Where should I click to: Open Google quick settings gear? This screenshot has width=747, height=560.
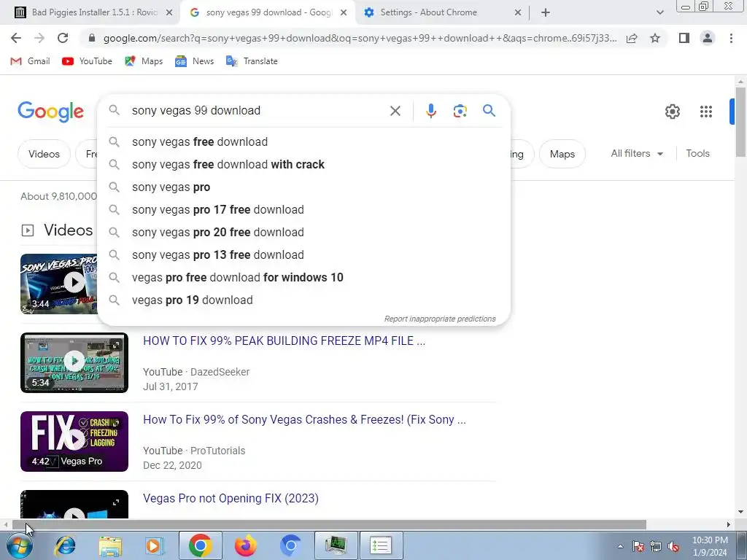672,112
